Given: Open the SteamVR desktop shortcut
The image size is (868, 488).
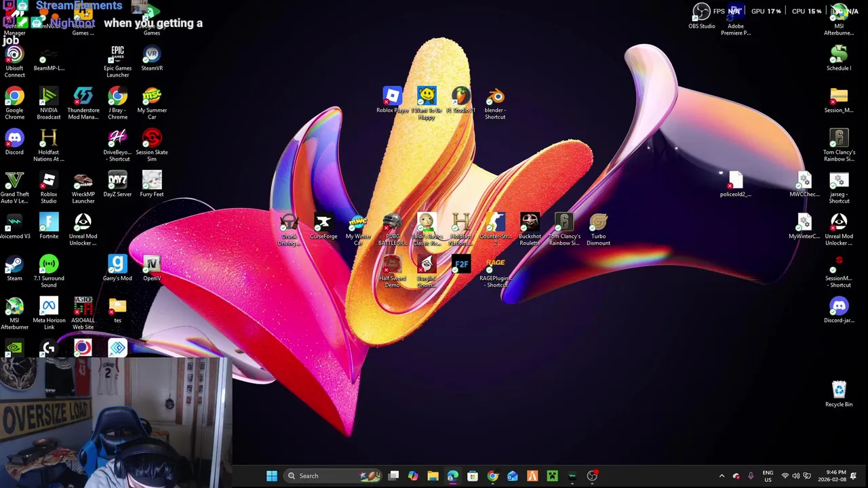Looking at the screenshot, I should (x=152, y=58).
